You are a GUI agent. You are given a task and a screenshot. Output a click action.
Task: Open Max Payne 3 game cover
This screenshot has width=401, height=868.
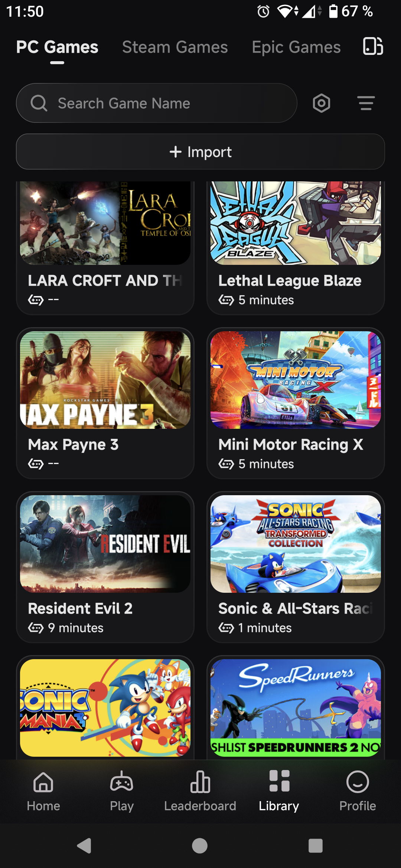point(105,380)
